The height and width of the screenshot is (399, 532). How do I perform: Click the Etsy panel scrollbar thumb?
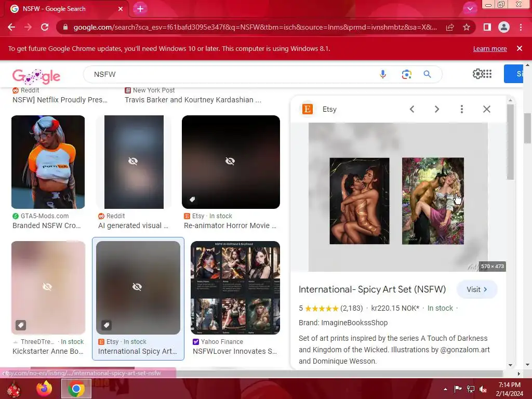point(510,142)
